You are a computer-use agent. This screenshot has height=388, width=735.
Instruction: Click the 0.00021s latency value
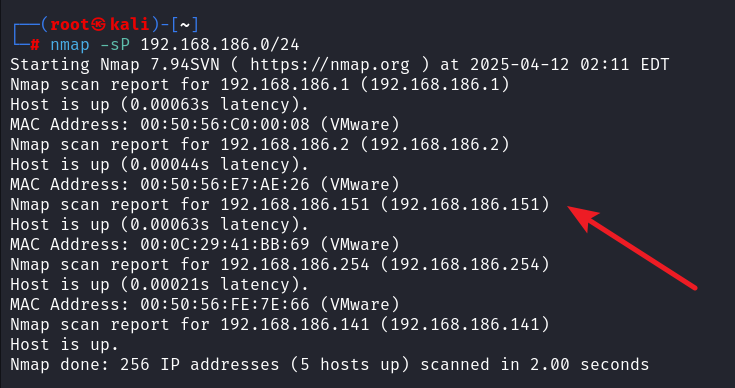pos(169,284)
